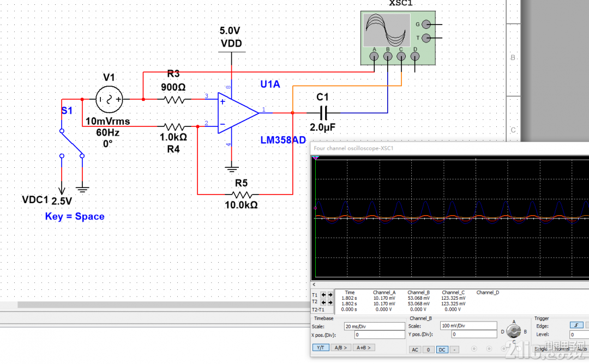Select channel B on the selector knob

(525, 332)
